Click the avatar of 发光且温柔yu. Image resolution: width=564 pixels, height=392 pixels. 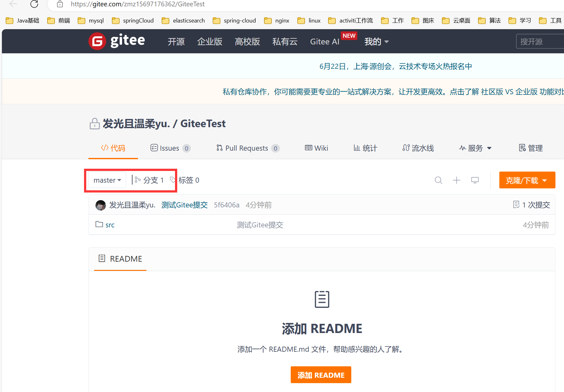(x=101, y=205)
